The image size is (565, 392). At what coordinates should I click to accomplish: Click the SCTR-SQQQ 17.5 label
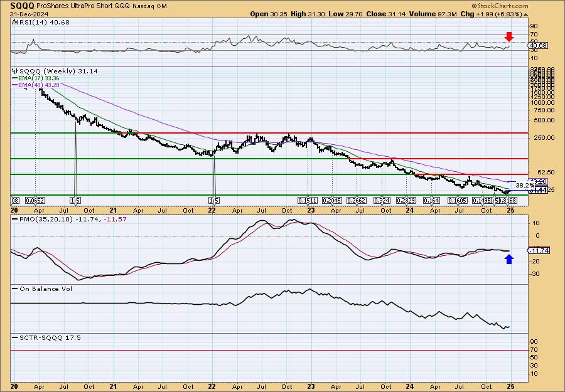click(x=46, y=337)
